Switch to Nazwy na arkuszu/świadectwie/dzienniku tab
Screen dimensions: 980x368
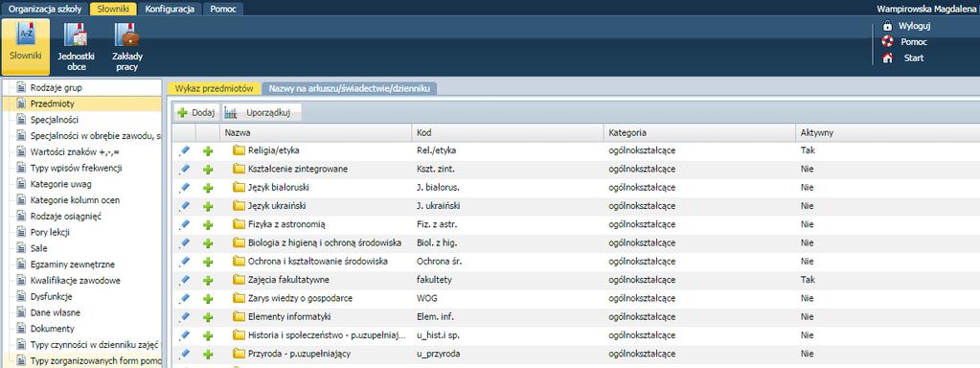click(x=350, y=89)
